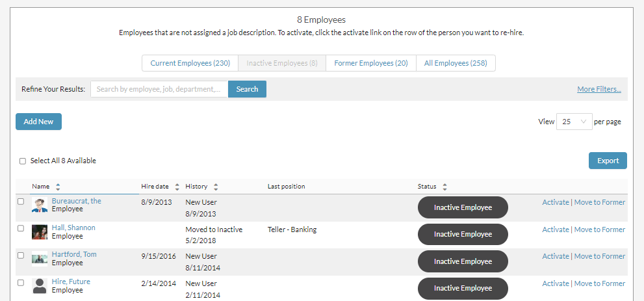Sort by History column arrows
Screen dimensions: 644x301
(216, 187)
